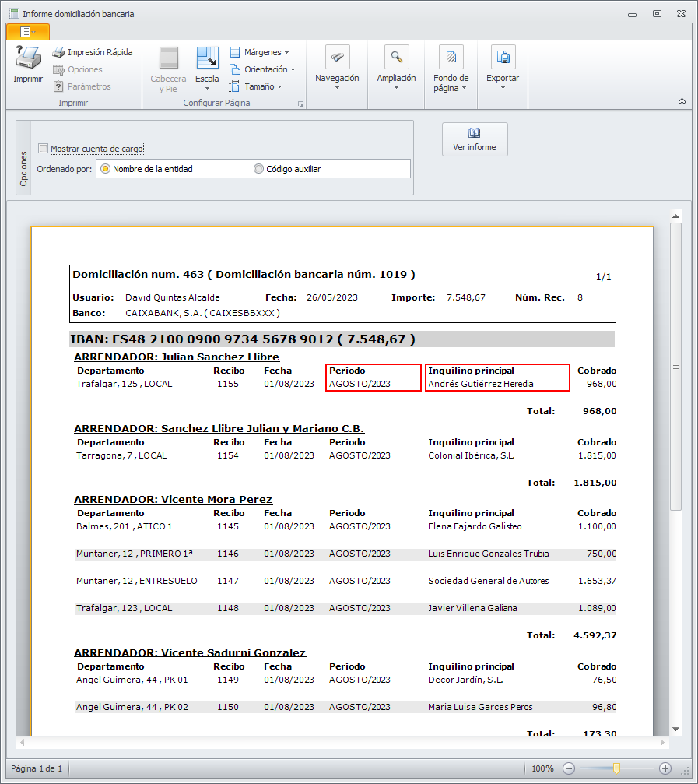Click the Ampliación magnifier icon

(397, 58)
